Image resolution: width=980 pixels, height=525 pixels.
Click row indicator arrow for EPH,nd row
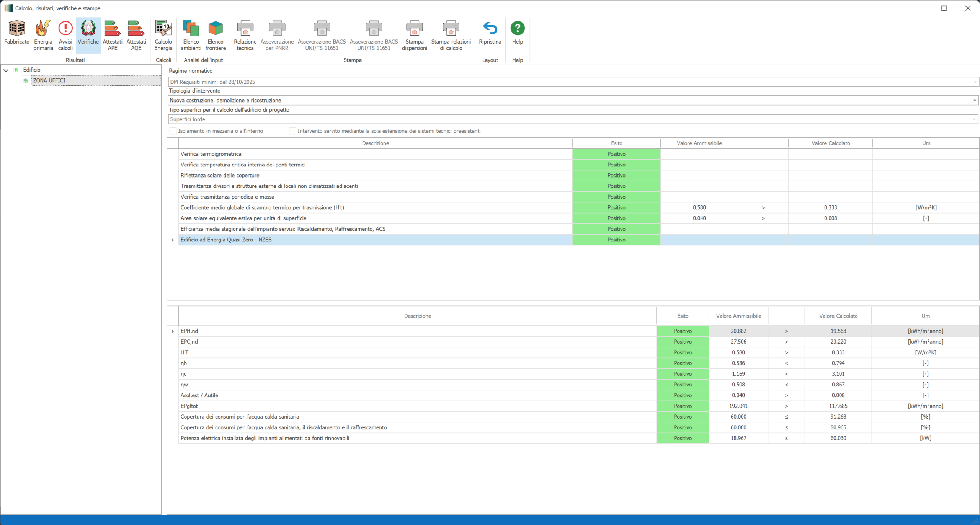[x=173, y=331]
